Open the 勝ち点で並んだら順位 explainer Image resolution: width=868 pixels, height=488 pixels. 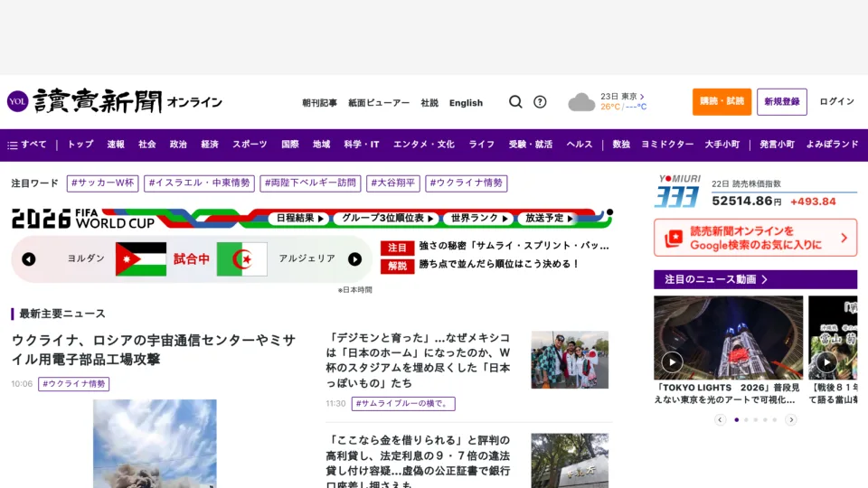(x=499, y=265)
